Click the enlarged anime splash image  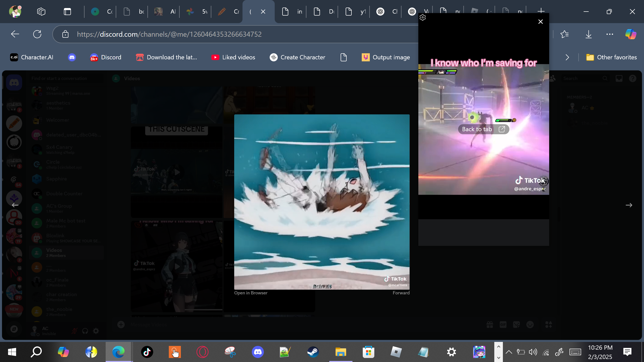pos(322,202)
